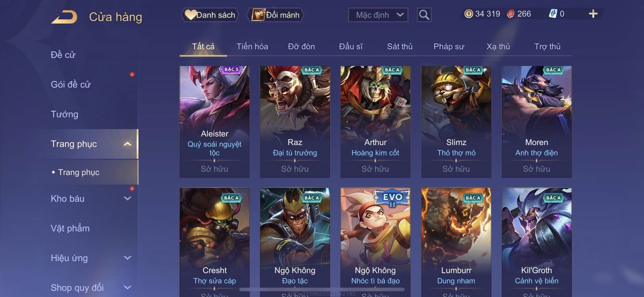
Task: Switch to the Tiến hóa tab
Action: [252, 46]
